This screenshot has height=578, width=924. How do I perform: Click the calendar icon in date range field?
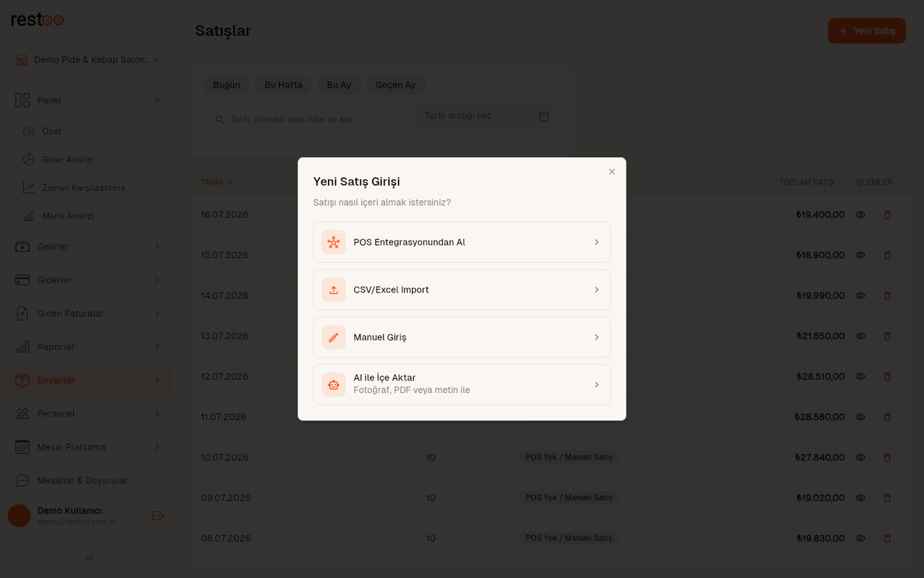544,116
